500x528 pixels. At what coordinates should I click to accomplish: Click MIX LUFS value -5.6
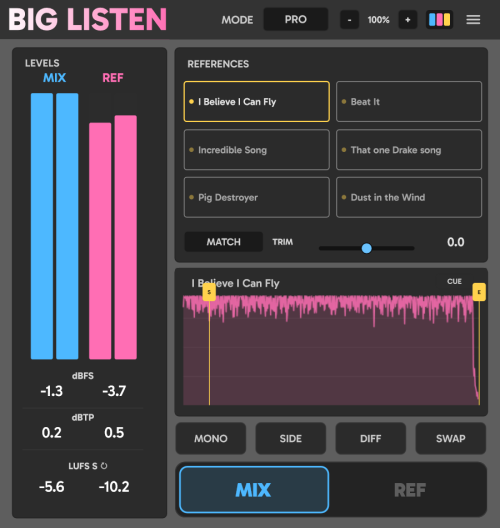[x=52, y=487]
